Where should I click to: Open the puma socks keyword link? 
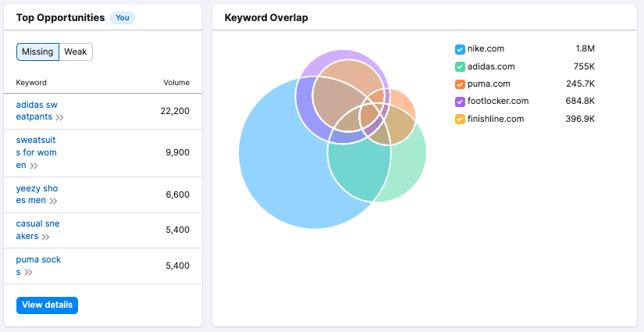38,266
